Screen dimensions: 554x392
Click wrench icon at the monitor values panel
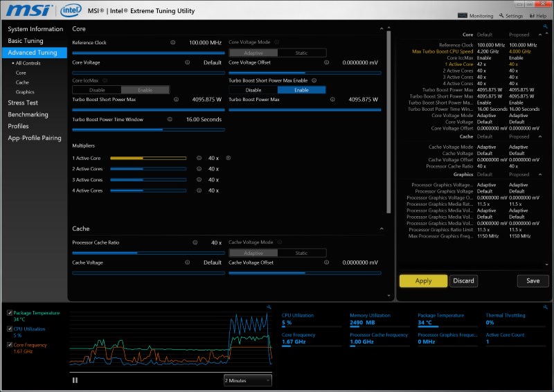click(x=546, y=308)
